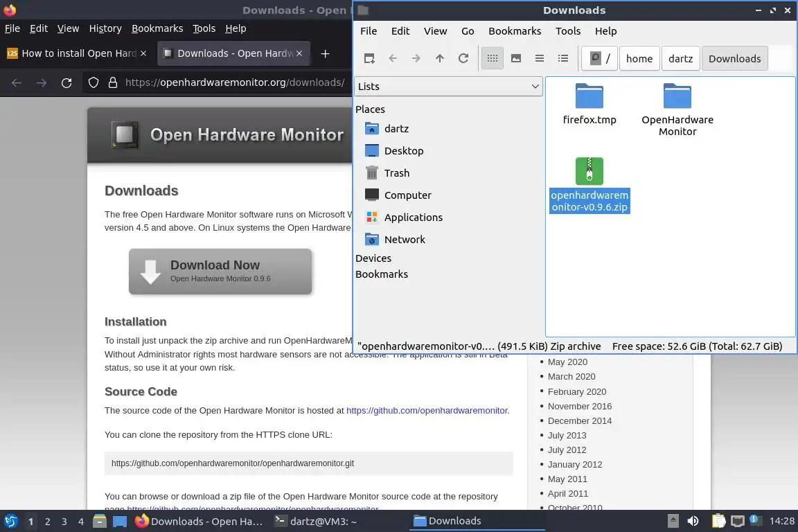
Task: Go forward in the Downloads file manager
Action: click(416, 59)
